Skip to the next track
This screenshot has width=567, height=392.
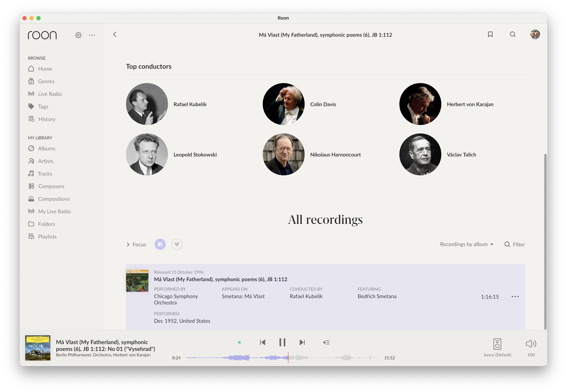[x=302, y=342]
